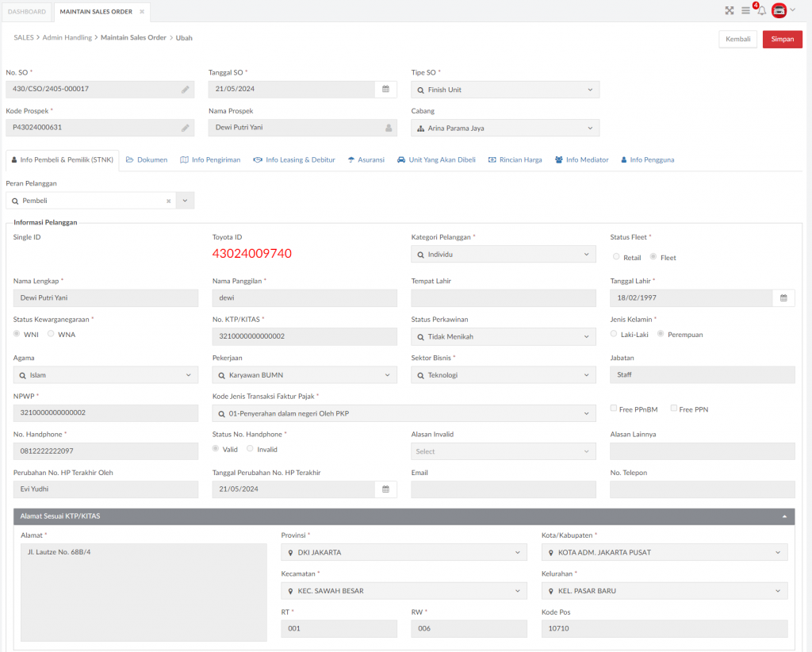Image resolution: width=812 pixels, height=652 pixels.
Task: Choose WNI citizenship
Action: [17, 333]
